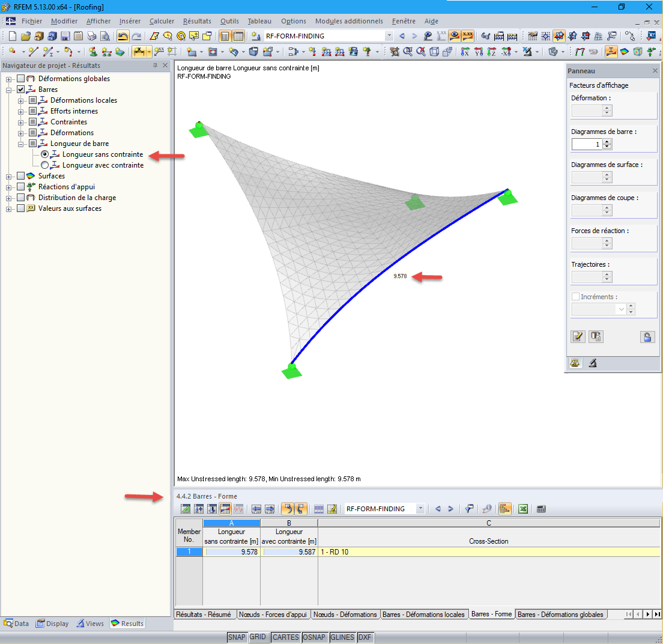
Task: View model in Y direction
Action: (479, 52)
